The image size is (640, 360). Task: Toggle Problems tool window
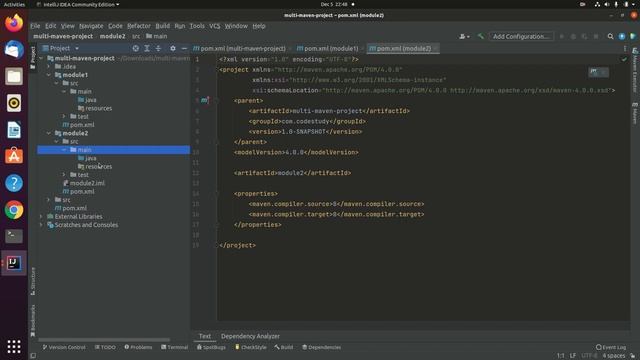click(138, 347)
